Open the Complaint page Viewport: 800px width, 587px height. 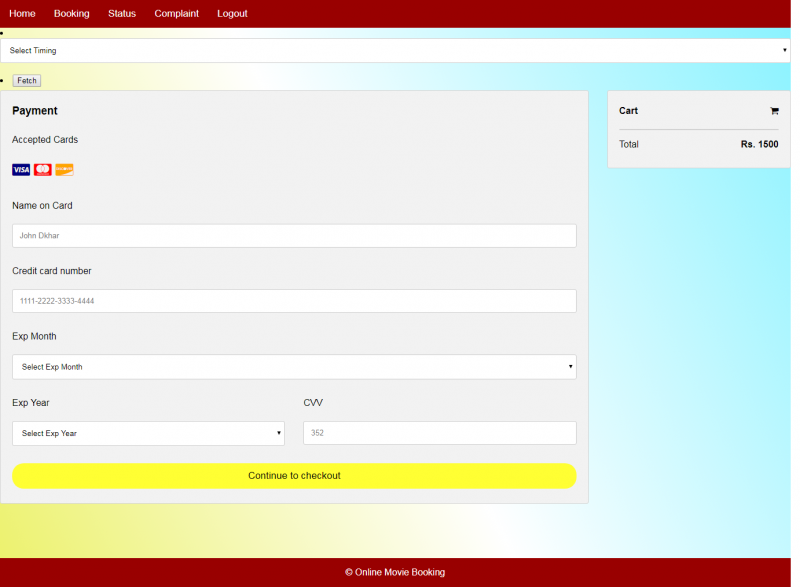coord(176,14)
